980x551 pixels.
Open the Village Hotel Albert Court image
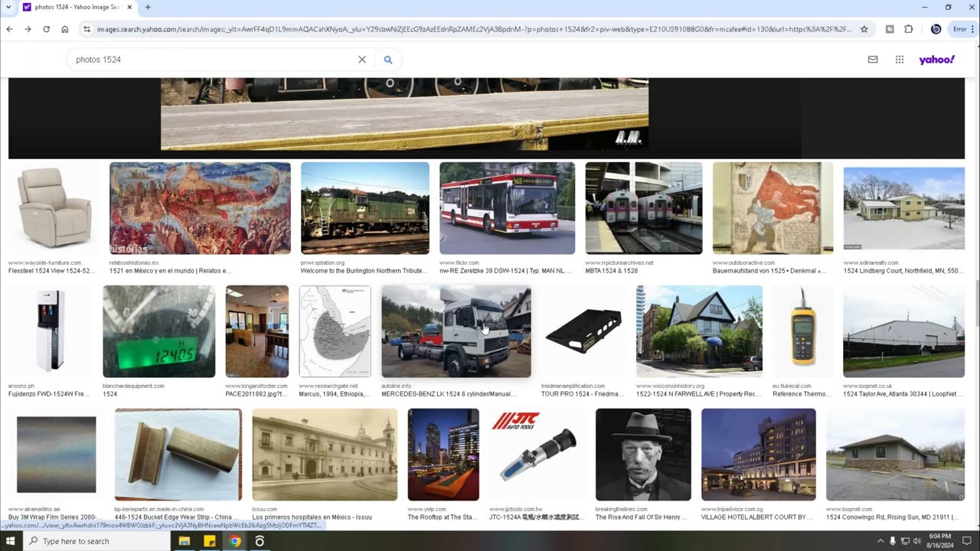[x=759, y=455]
